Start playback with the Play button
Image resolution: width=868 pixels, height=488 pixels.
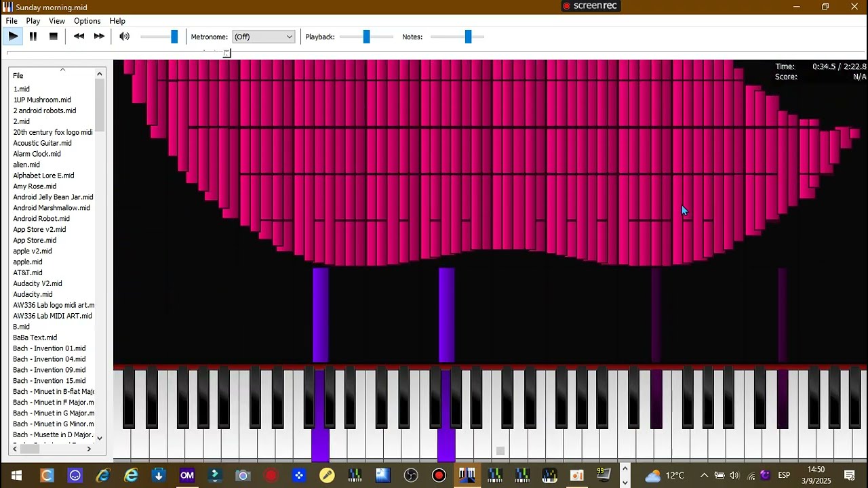pyautogui.click(x=14, y=37)
